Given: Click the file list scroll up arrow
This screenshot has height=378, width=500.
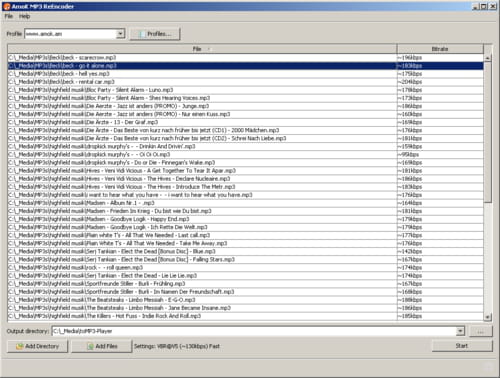Looking at the screenshot, I should click(x=488, y=58).
